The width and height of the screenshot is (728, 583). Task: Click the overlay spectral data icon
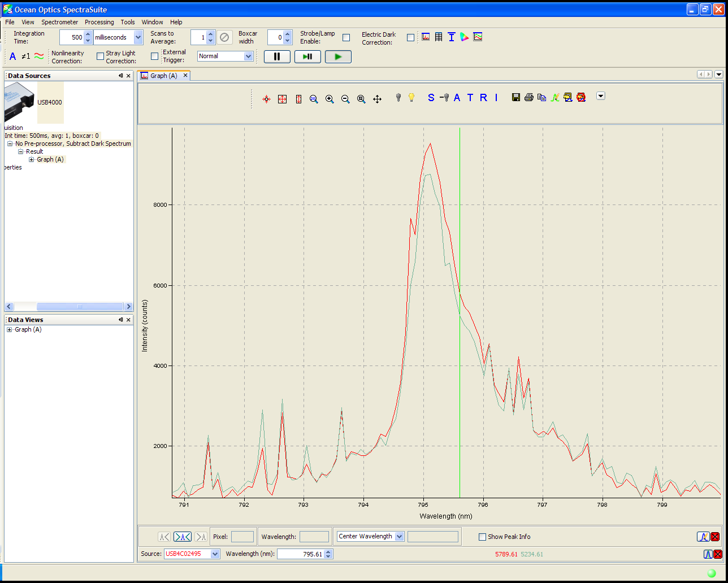point(555,97)
